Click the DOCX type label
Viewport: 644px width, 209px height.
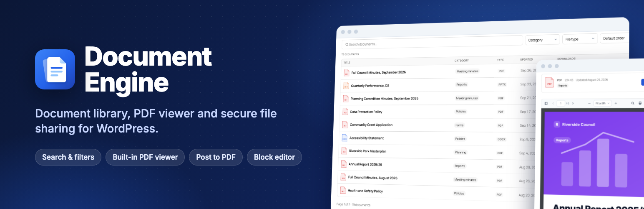tap(501, 139)
